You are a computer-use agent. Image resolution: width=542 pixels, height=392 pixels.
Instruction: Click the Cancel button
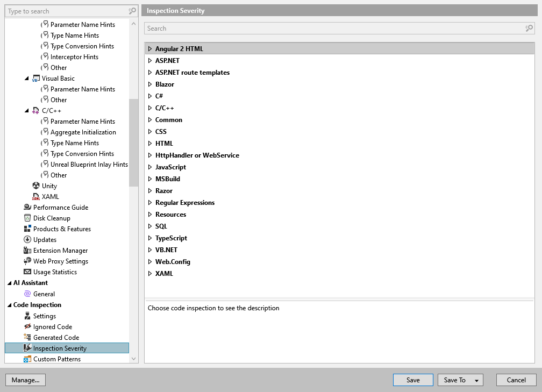[x=516, y=380]
